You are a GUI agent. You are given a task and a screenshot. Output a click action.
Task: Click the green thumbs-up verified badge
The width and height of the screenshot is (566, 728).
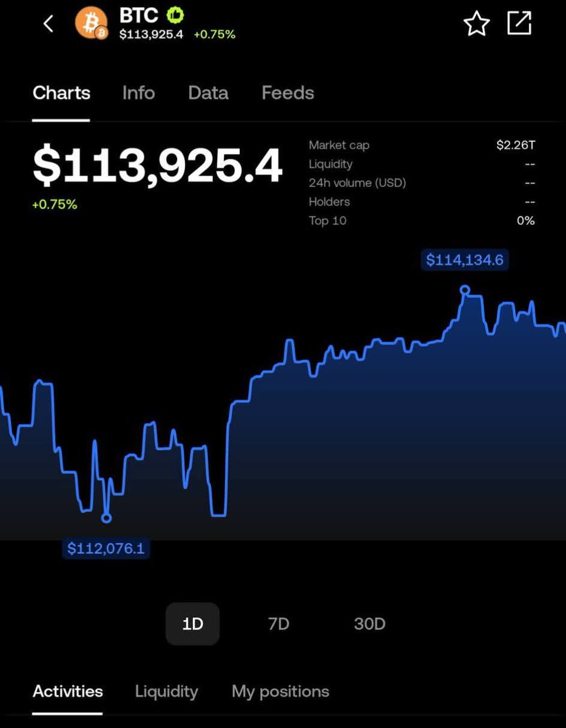click(x=176, y=15)
